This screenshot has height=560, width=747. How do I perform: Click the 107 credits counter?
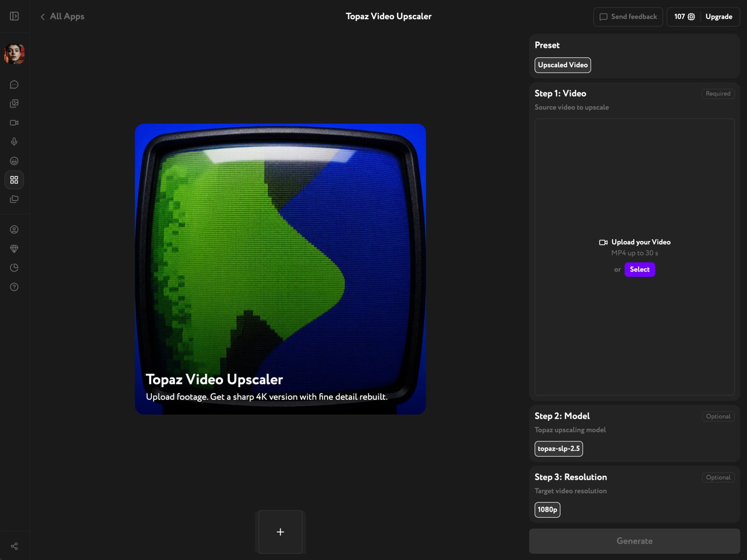[679, 17]
